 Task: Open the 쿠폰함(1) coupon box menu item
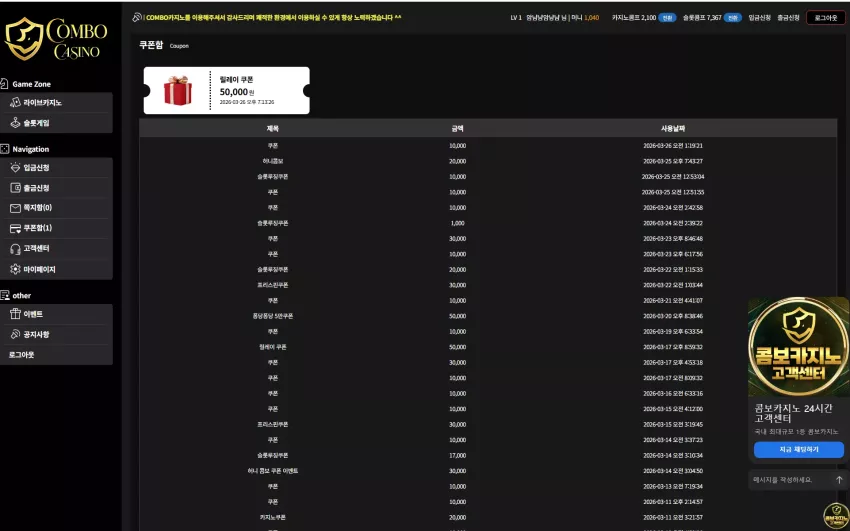coord(56,228)
